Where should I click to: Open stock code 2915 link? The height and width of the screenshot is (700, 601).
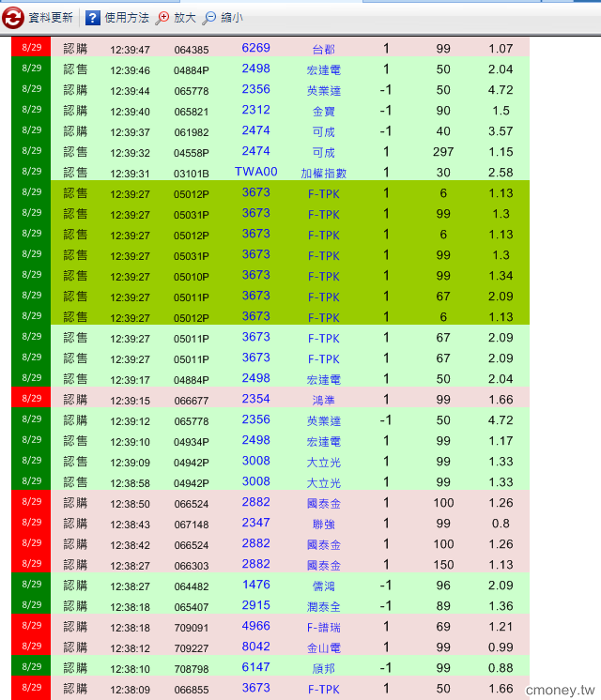pyautogui.click(x=256, y=605)
